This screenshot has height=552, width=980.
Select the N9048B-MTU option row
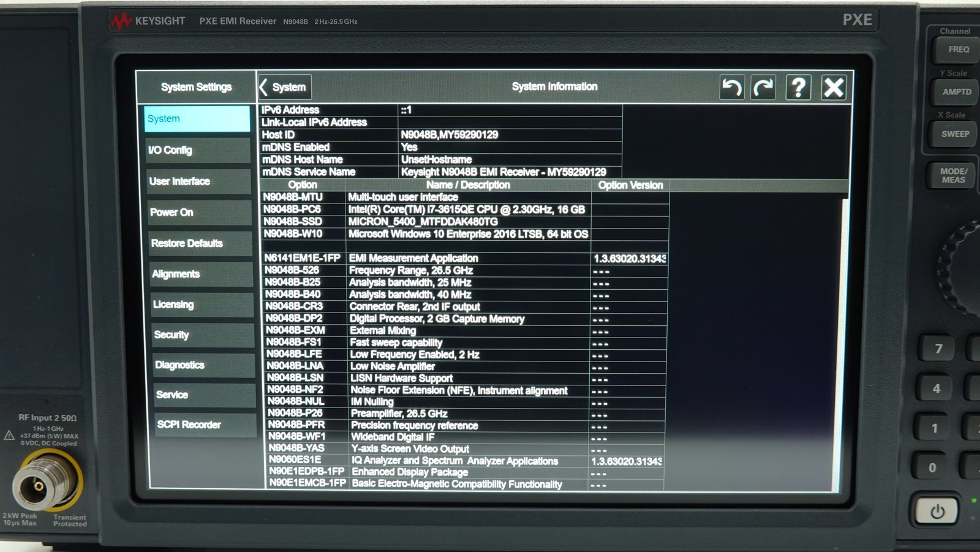(465, 197)
